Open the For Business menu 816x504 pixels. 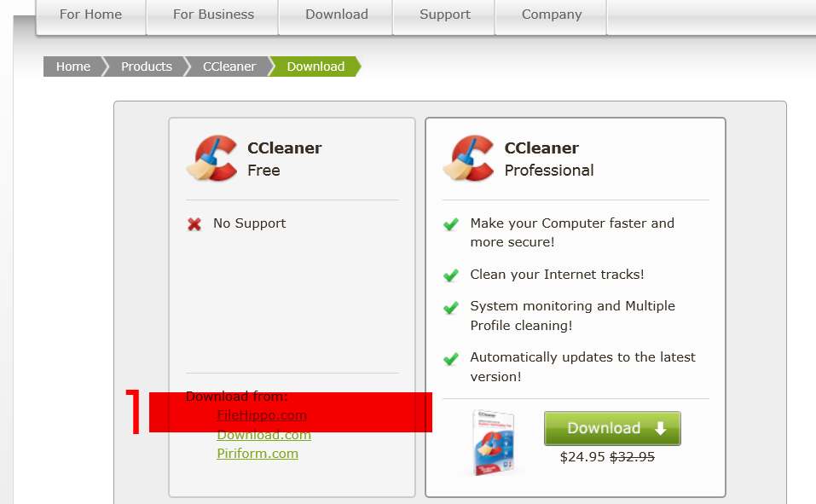pos(213,14)
